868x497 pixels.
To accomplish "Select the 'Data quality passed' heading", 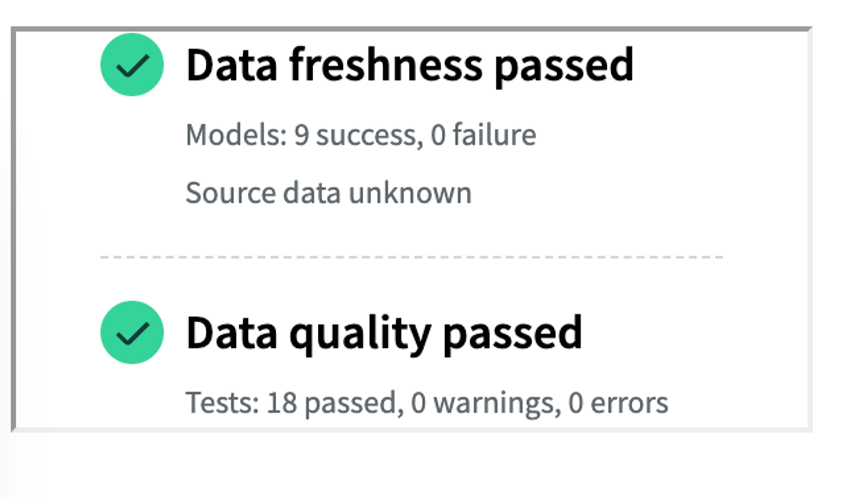I will [384, 333].
